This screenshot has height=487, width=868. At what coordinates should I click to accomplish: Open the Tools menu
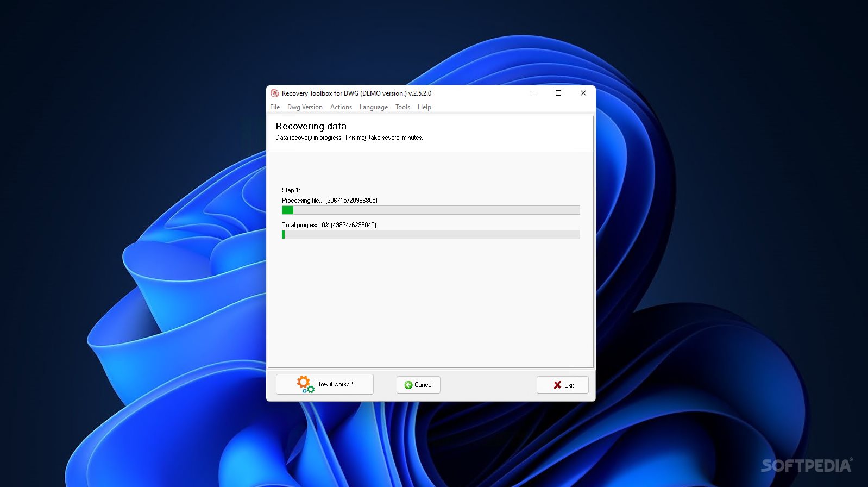tap(402, 107)
